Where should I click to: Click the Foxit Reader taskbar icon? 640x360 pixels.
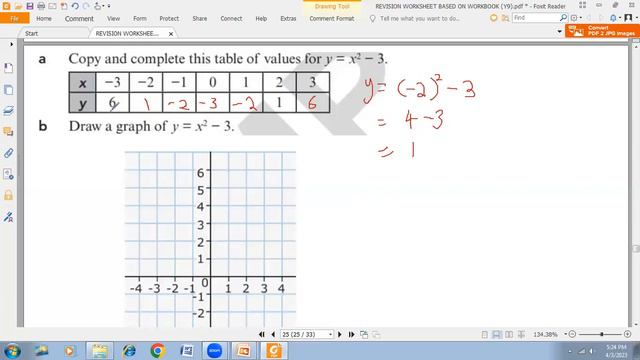tap(274, 351)
